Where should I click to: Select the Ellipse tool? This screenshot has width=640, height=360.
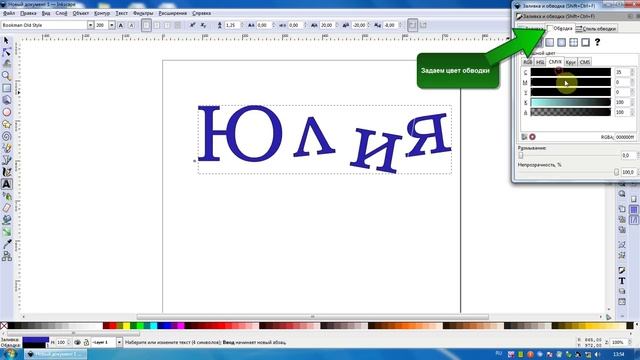6,112
